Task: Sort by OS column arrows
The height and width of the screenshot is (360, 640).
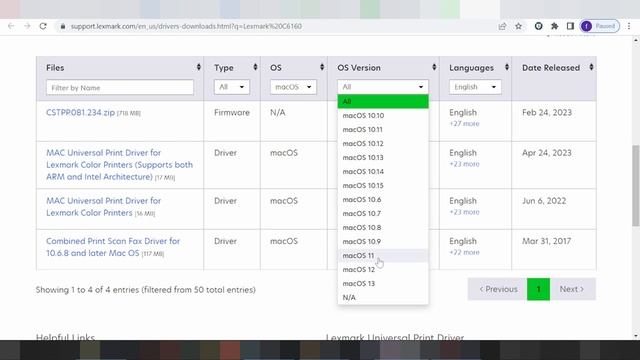Action: click(x=322, y=67)
